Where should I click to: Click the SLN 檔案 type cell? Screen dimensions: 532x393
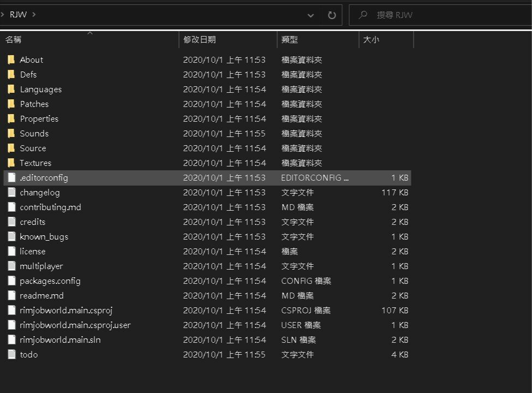click(x=298, y=340)
